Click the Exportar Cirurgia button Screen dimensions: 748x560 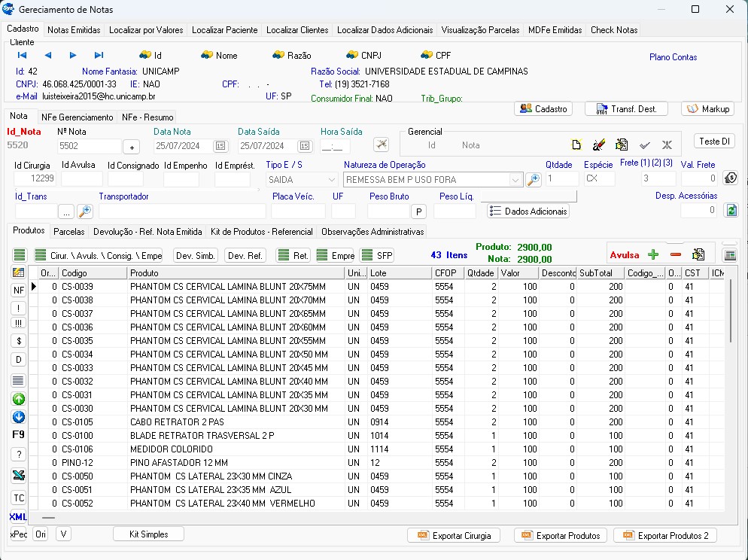point(454,535)
